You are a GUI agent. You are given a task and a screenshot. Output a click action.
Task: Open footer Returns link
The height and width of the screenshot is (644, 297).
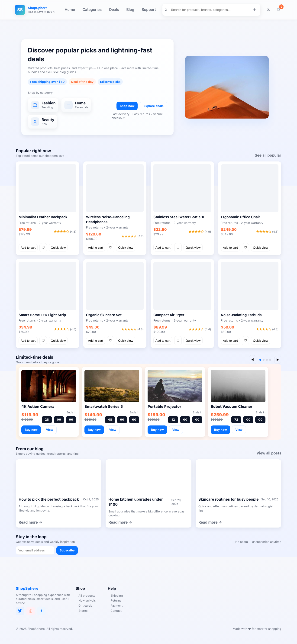[x=116, y=600]
